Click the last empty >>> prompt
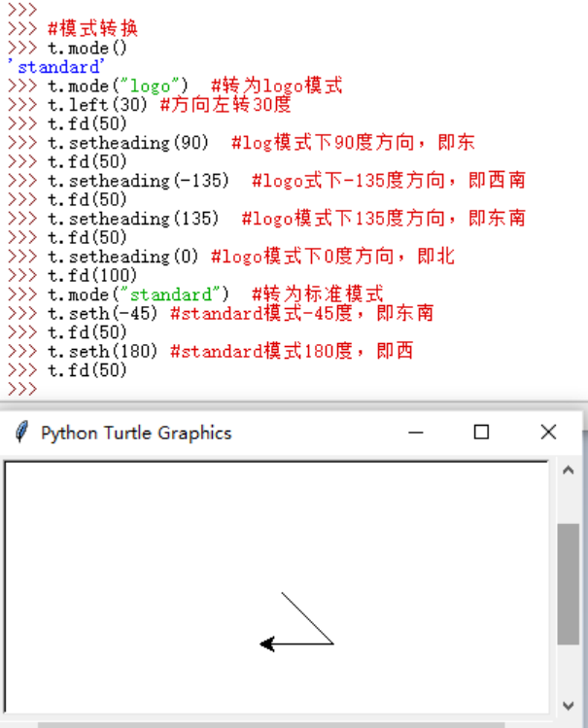The width and height of the screenshot is (588, 728). click(22, 389)
